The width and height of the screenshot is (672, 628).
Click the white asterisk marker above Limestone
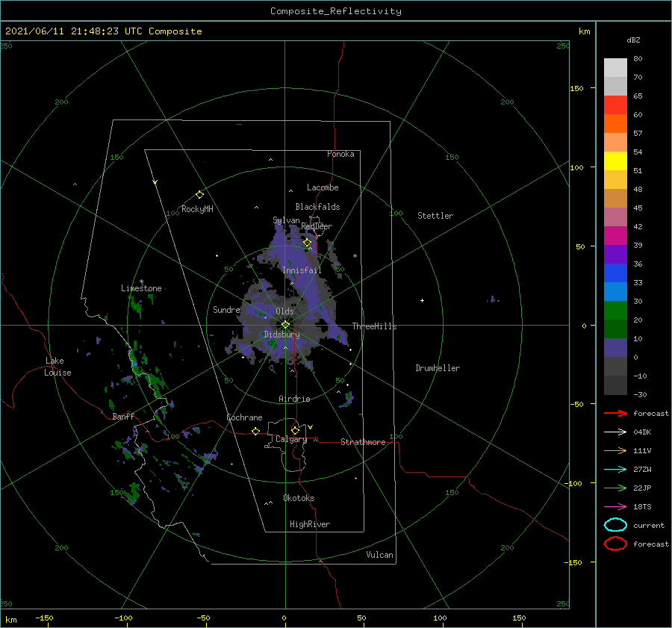pos(141,282)
